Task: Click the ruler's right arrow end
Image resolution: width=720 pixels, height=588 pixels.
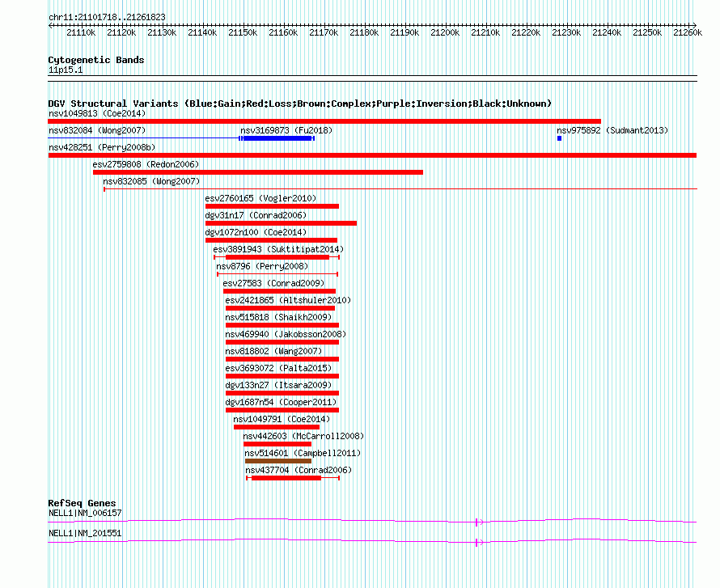Action: pyautogui.click(x=695, y=25)
